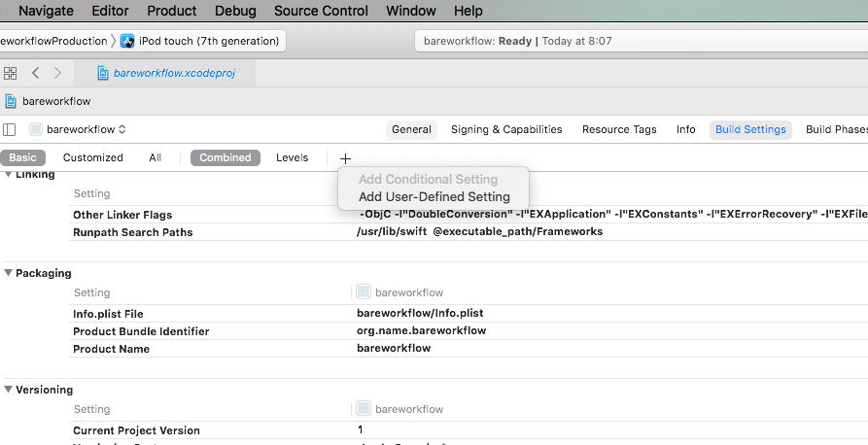Click the Setting header under Packaging
The height and width of the screenshot is (445, 868).
(92, 292)
